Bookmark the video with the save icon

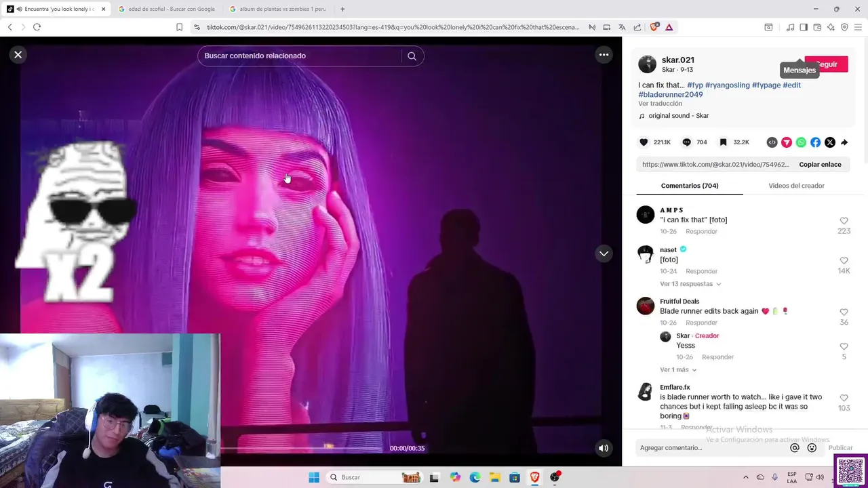pyautogui.click(x=724, y=142)
